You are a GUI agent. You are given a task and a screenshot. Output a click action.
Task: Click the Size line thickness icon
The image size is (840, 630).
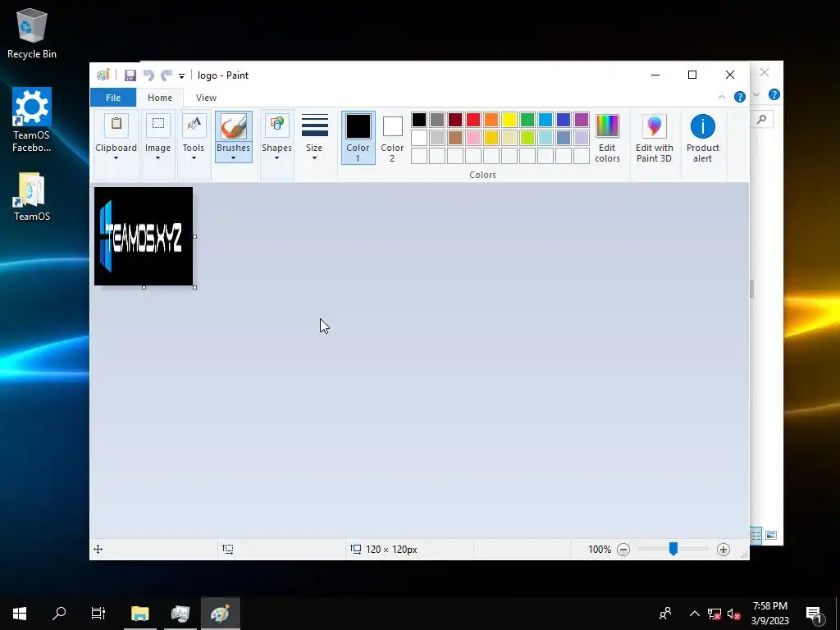[314, 126]
